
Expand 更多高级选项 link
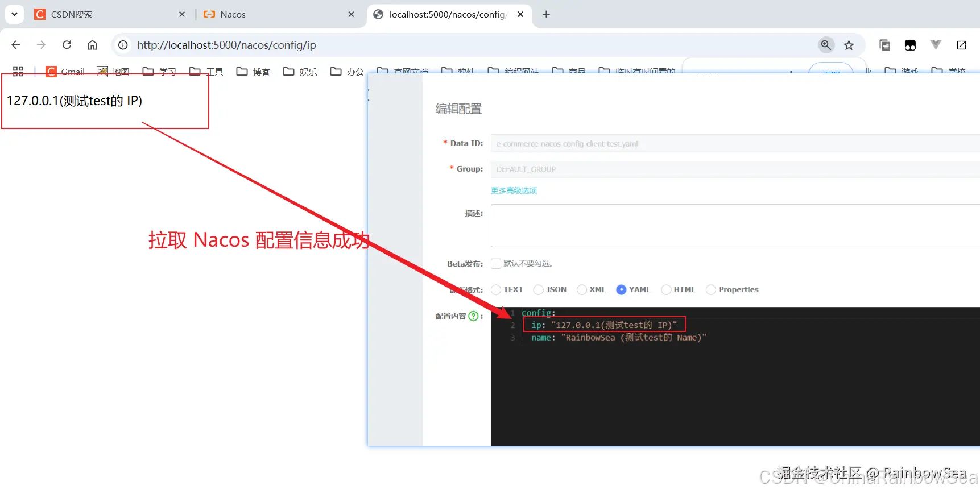[514, 190]
